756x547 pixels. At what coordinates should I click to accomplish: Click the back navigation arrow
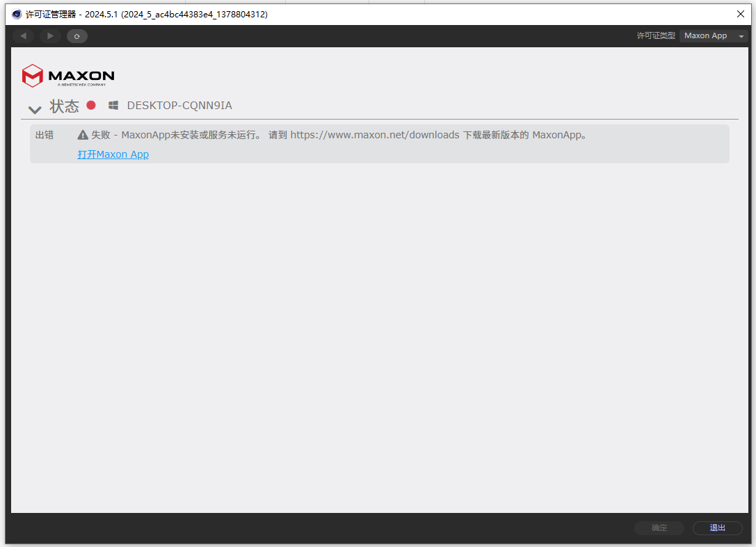pyautogui.click(x=23, y=36)
